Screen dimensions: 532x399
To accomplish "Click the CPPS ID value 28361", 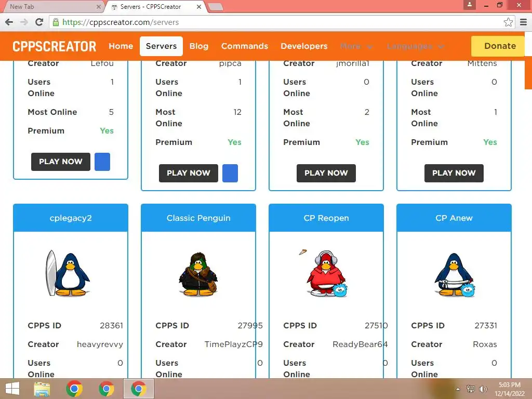I will (111, 326).
